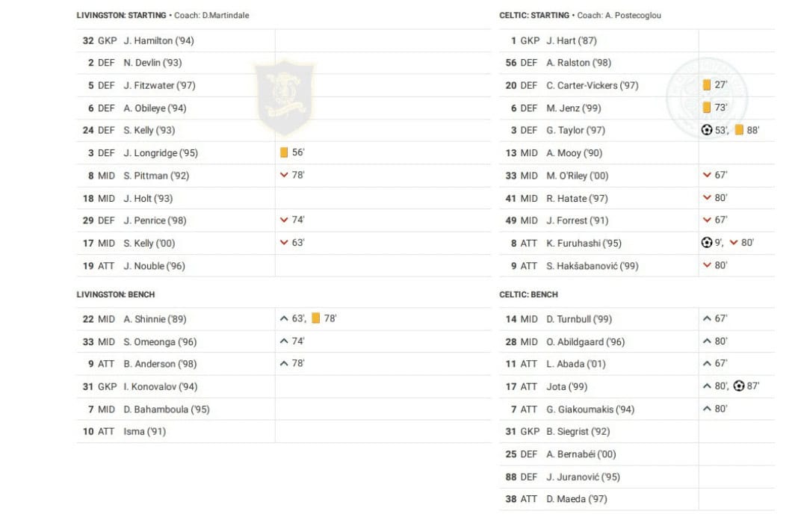Select the Livingston: Bench heading
The image size is (798, 532).
pyautogui.click(x=116, y=294)
